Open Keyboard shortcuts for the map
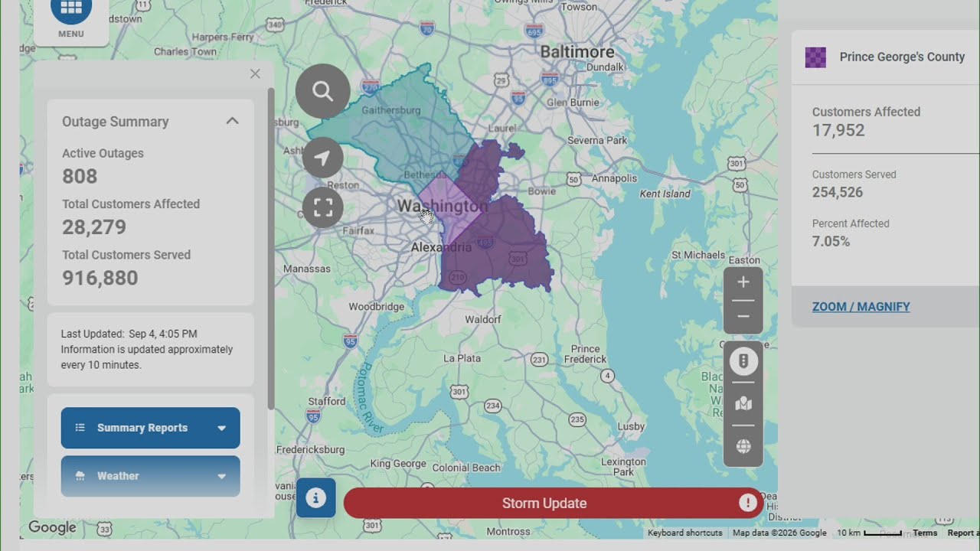This screenshot has width=980, height=551. 684,533
